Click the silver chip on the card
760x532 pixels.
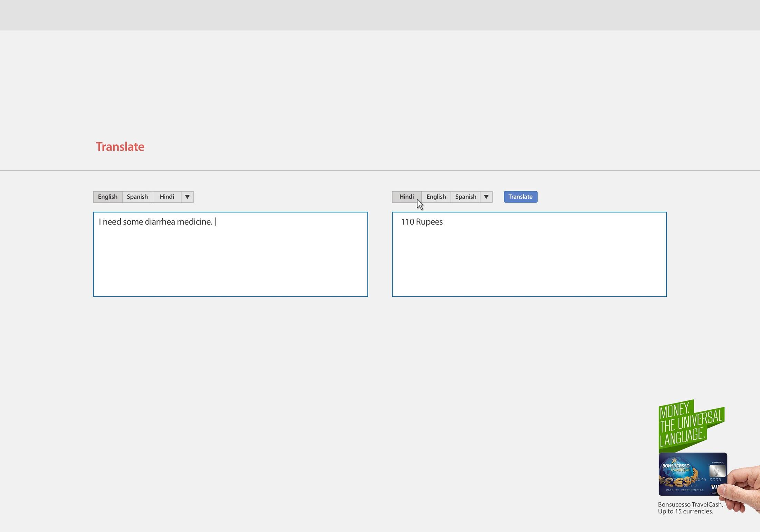pos(717,471)
